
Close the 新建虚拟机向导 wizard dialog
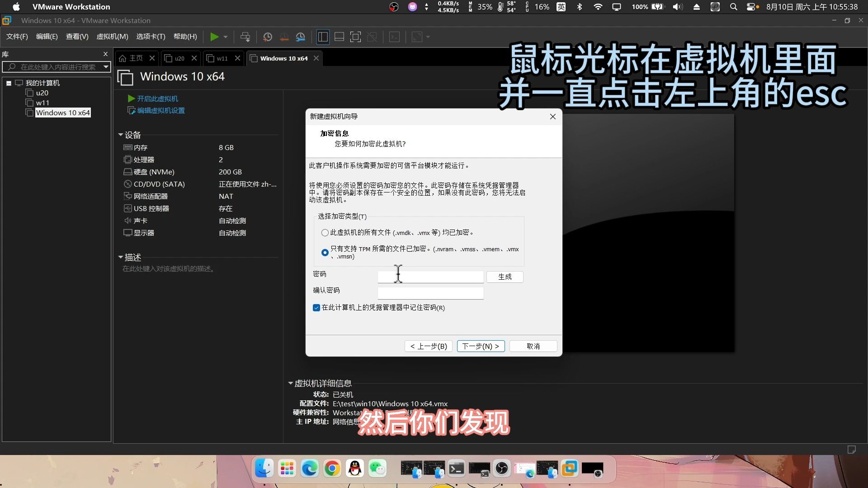coord(552,117)
